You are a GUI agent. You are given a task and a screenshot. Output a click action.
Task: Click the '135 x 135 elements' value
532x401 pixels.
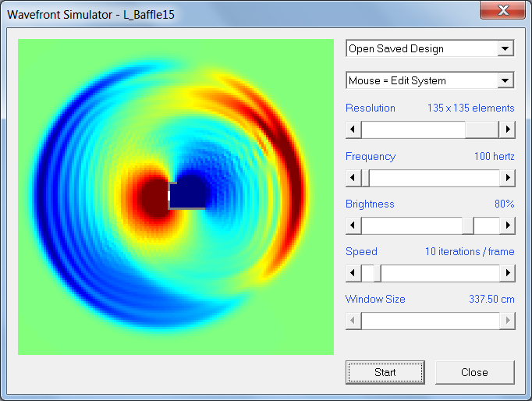click(471, 108)
